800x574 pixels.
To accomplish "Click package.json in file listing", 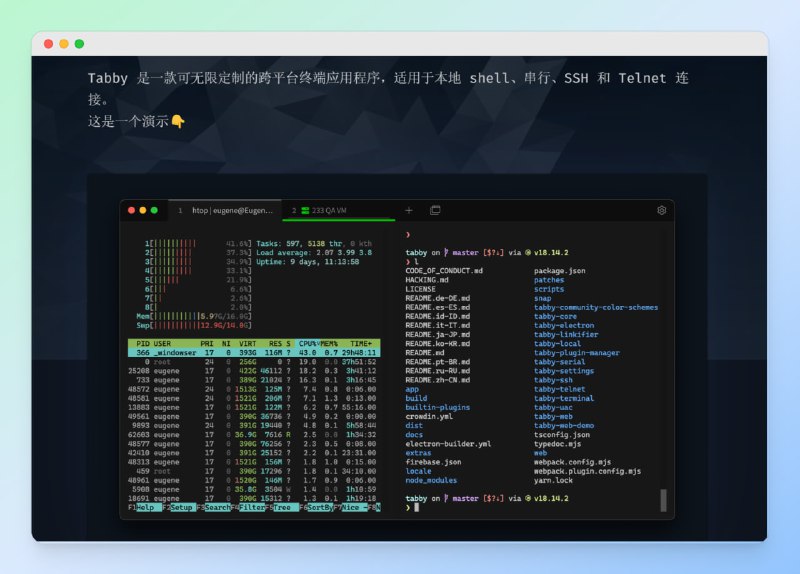I will pyautogui.click(x=559, y=271).
